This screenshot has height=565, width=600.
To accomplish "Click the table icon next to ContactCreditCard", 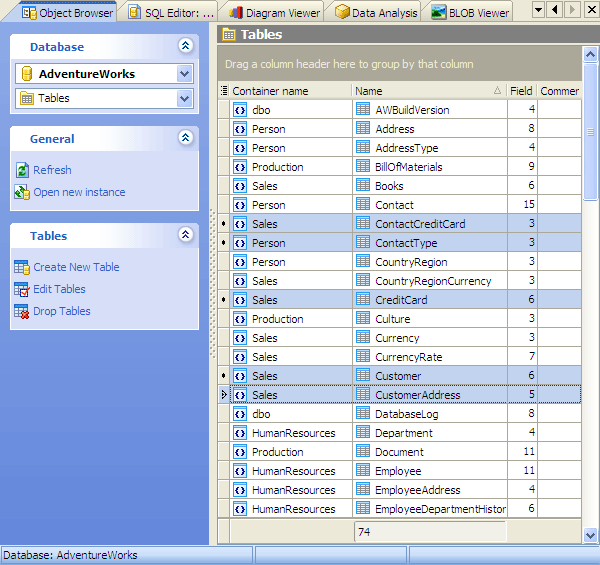I will pos(363,223).
